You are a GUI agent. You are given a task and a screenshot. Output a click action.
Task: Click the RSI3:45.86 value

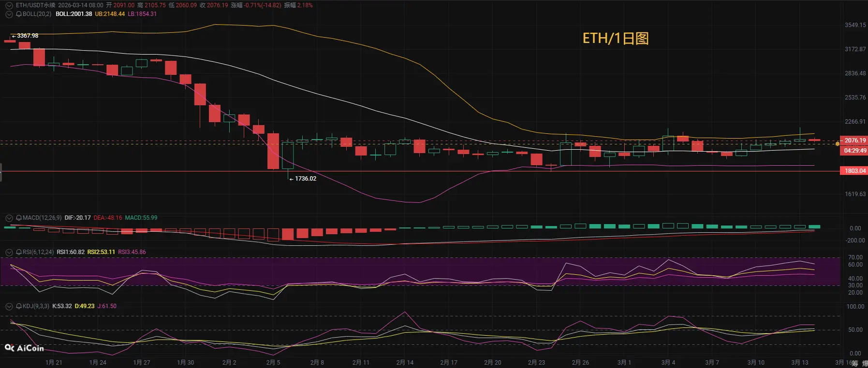click(x=132, y=252)
